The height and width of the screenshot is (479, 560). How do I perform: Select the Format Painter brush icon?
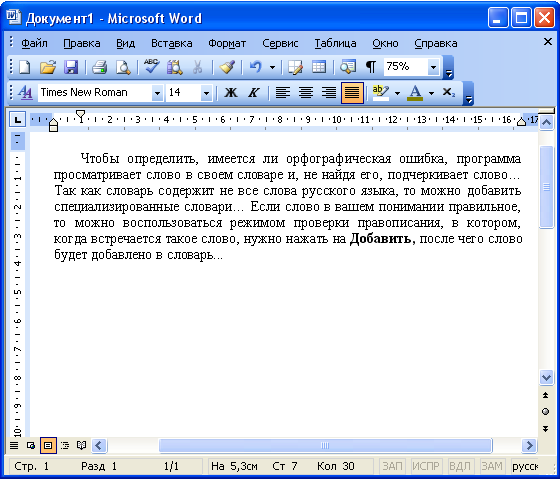227,67
